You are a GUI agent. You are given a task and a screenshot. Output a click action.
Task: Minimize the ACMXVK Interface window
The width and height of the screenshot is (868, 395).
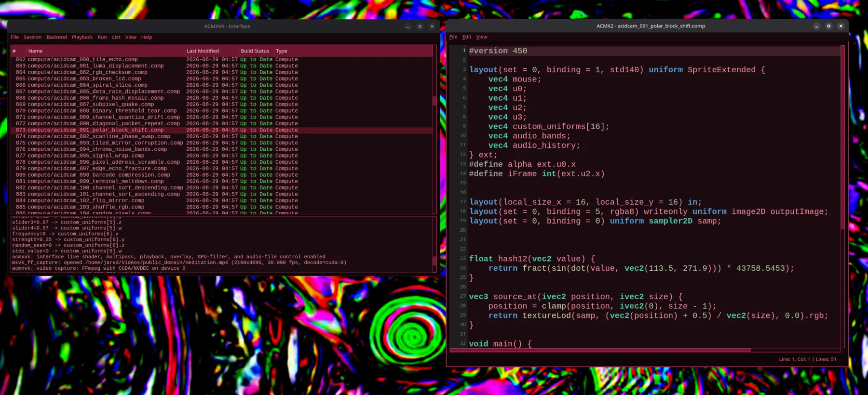click(407, 26)
